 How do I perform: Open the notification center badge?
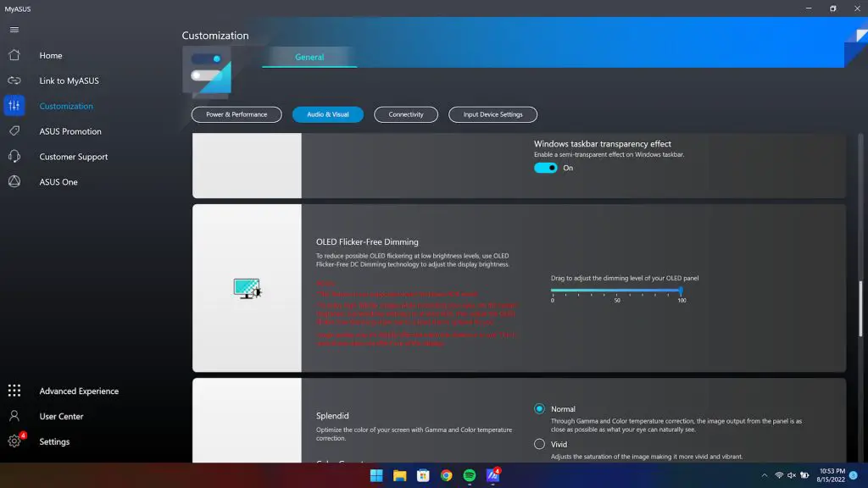(853, 475)
